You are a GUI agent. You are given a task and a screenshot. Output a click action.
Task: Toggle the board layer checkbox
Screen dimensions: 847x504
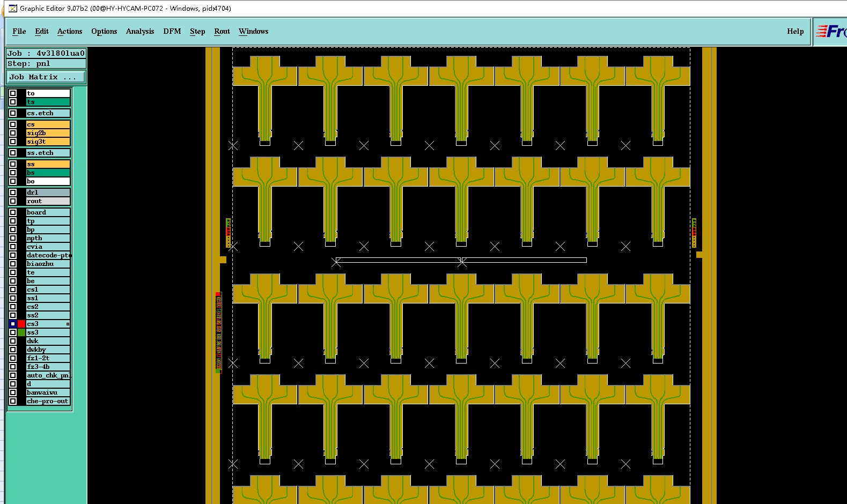click(13, 212)
